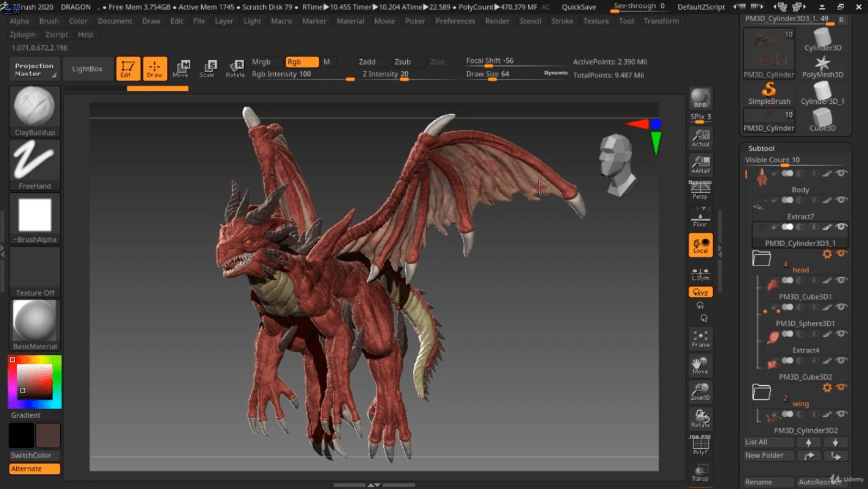This screenshot has height=489, width=868.
Task: Click List All subtools button
Action: coord(768,442)
